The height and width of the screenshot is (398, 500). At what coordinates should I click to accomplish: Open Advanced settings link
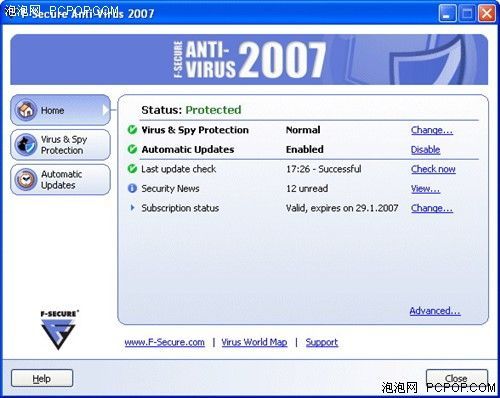coord(435,311)
